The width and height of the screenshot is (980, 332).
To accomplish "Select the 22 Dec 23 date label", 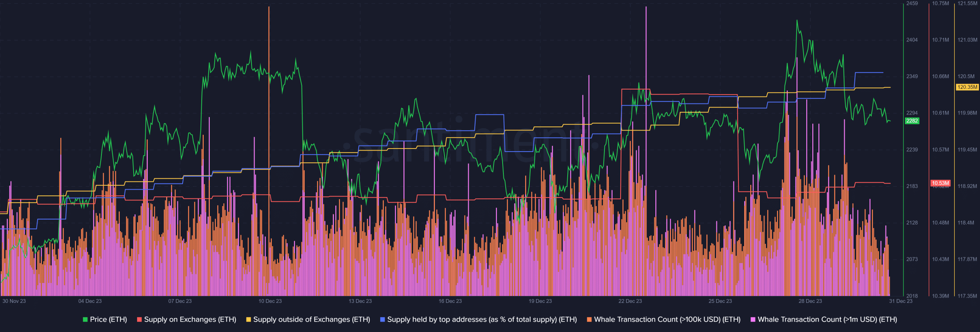I will click(630, 301).
